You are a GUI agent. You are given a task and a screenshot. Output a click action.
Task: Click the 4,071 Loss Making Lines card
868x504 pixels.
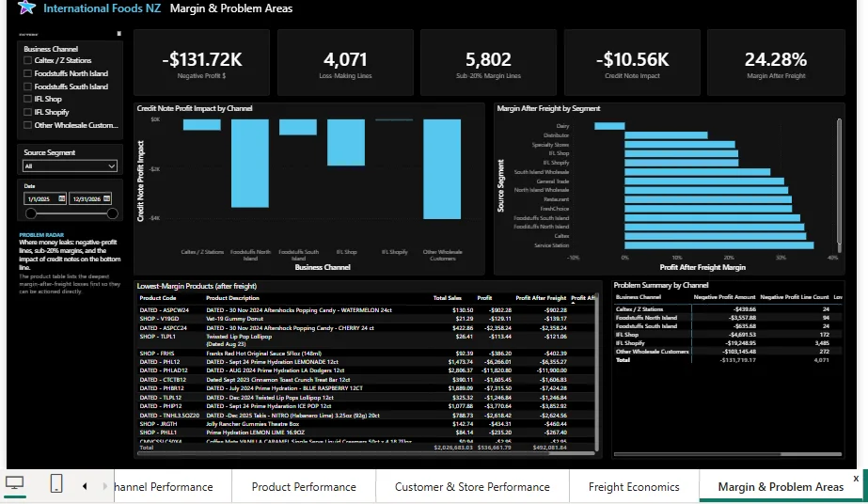pyautogui.click(x=345, y=62)
